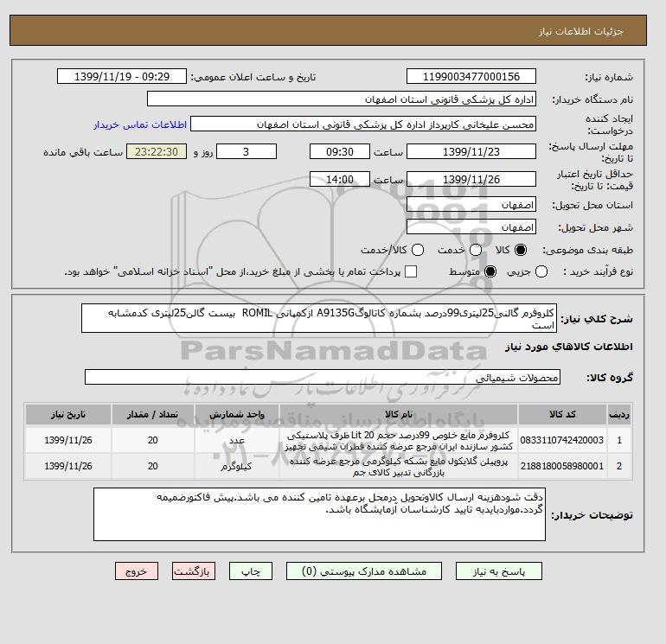The width and height of the screenshot is (666, 644).
Task: Click remaining days field showing 3
Action: coord(247,151)
